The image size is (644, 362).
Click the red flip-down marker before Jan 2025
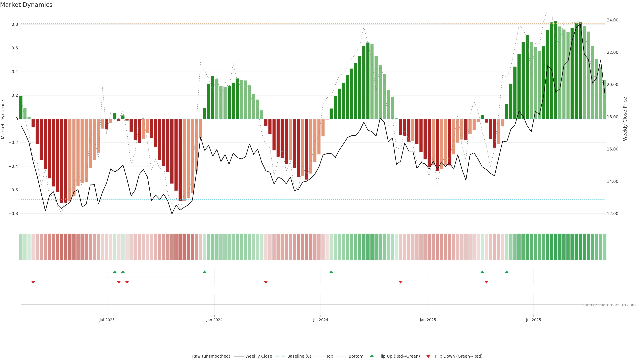click(400, 282)
